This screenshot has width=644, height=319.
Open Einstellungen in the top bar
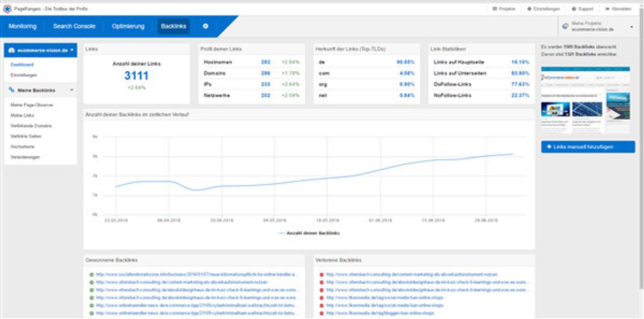click(544, 9)
